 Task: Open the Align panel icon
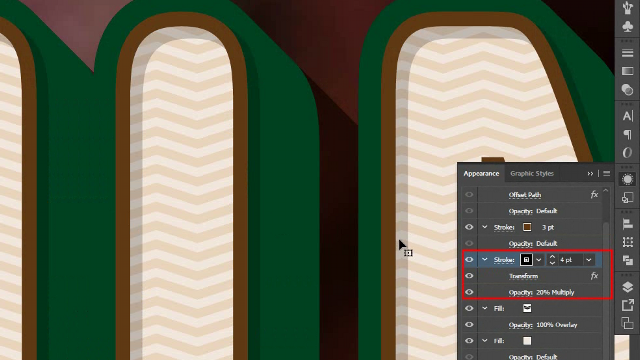pyautogui.click(x=627, y=224)
